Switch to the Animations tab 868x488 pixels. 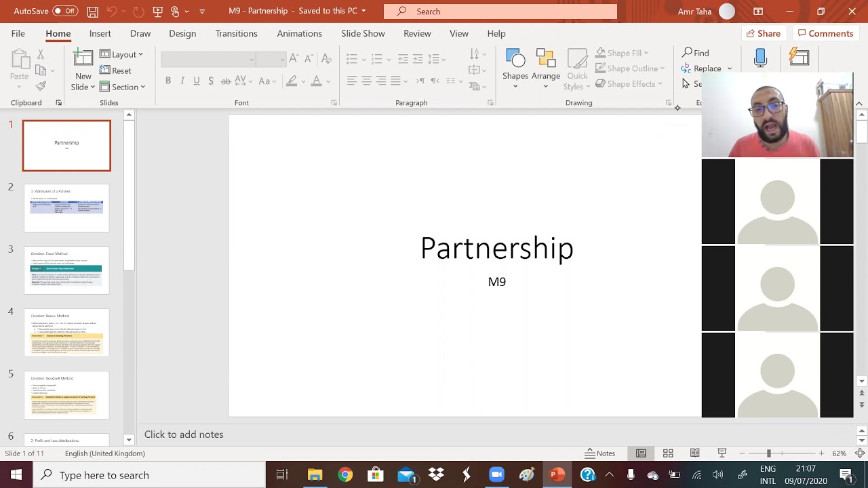(x=299, y=33)
